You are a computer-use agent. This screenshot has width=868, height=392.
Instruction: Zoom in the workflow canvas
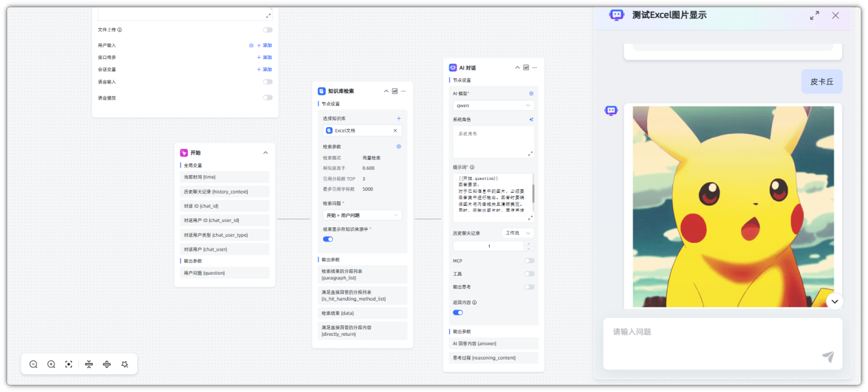51,365
